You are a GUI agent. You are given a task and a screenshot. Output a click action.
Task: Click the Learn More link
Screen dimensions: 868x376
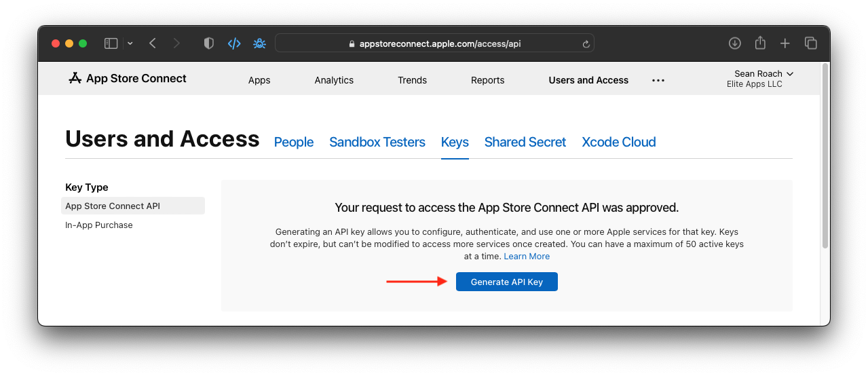527,257
